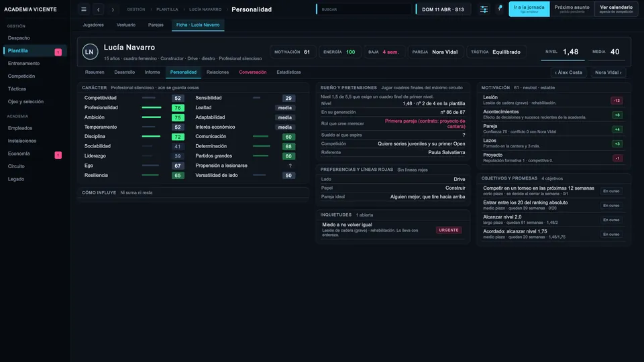Image resolution: width=644 pixels, height=362 pixels.
Task: Open the Plantilla notification badge
Action: [58, 52]
